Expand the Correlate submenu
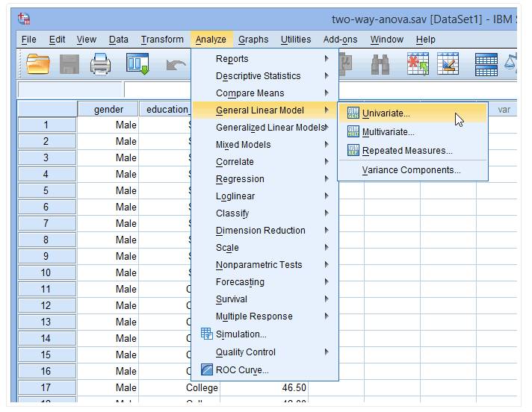532x412 pixels. (265, 162)
